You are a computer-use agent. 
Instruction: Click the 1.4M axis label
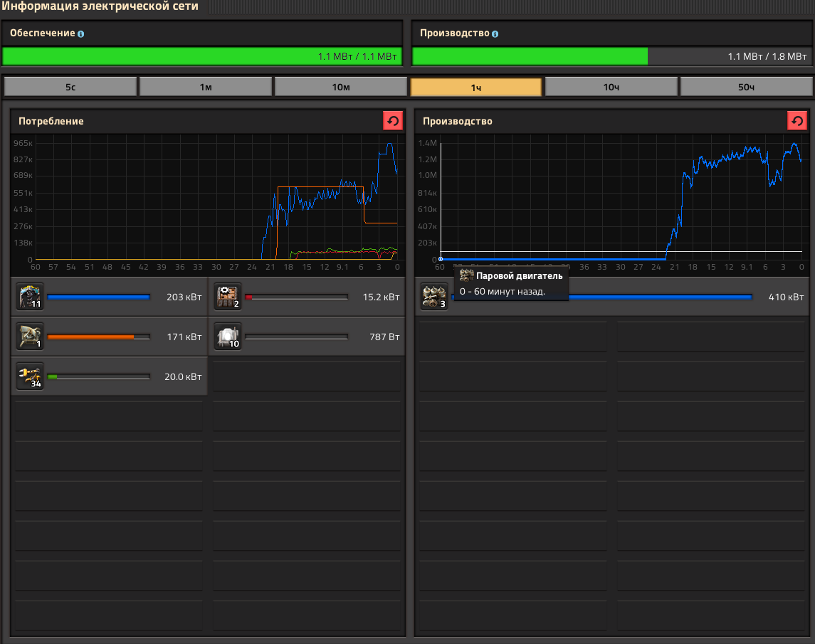(x=427, y=143)
